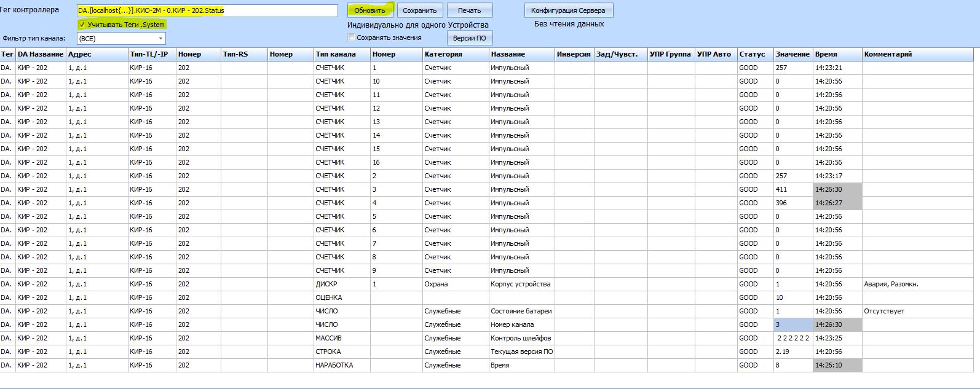Select the Состояние батареи row cell

(x=521, y=311)
